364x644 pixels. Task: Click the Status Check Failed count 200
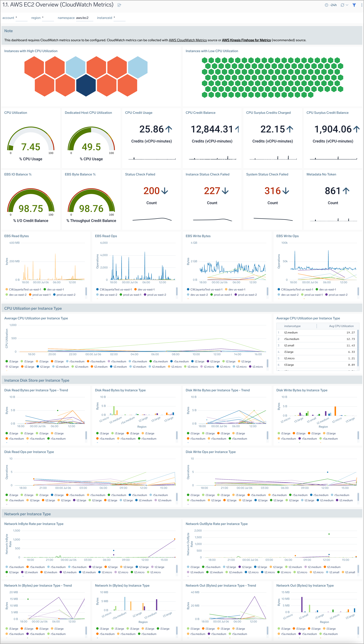pos(151,191)
